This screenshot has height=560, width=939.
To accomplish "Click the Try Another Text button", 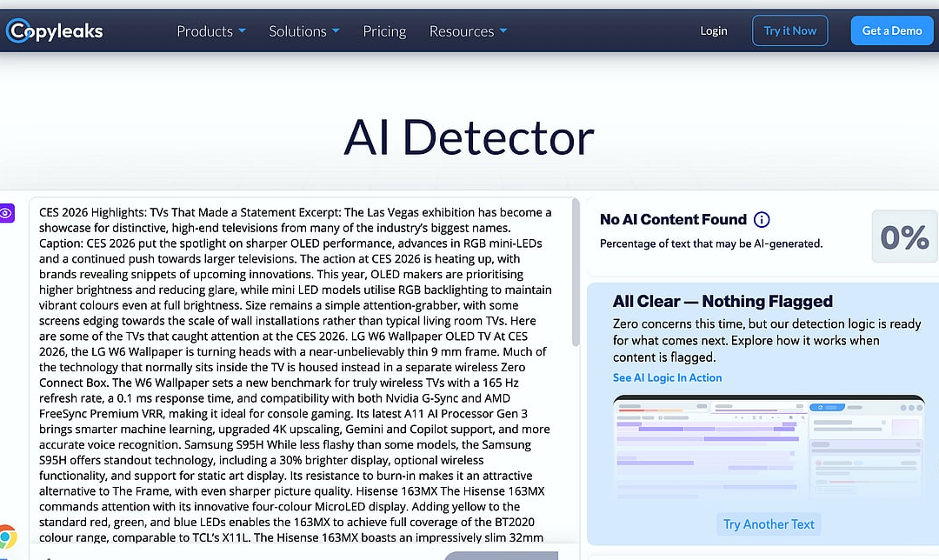I will 769,524.
